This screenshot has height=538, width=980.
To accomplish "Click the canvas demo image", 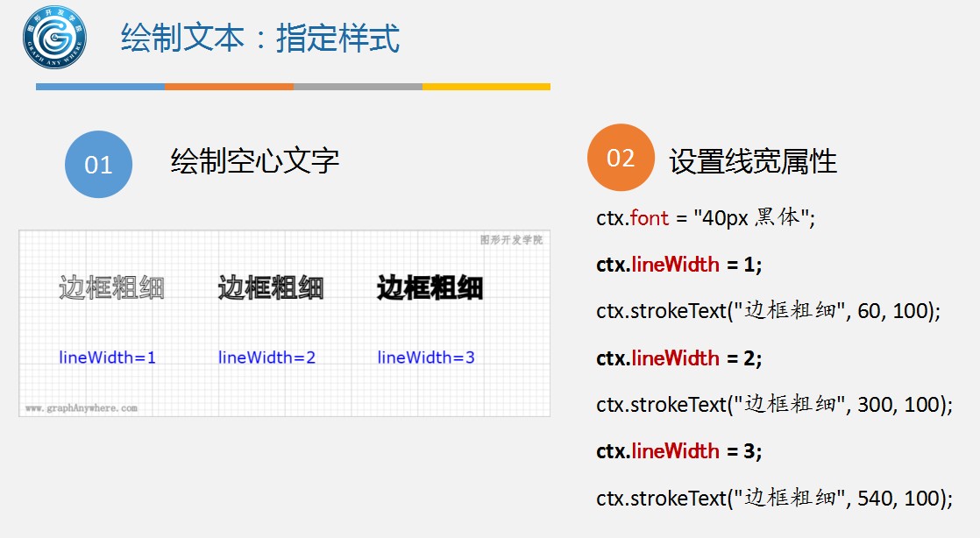I will [284, 323].
